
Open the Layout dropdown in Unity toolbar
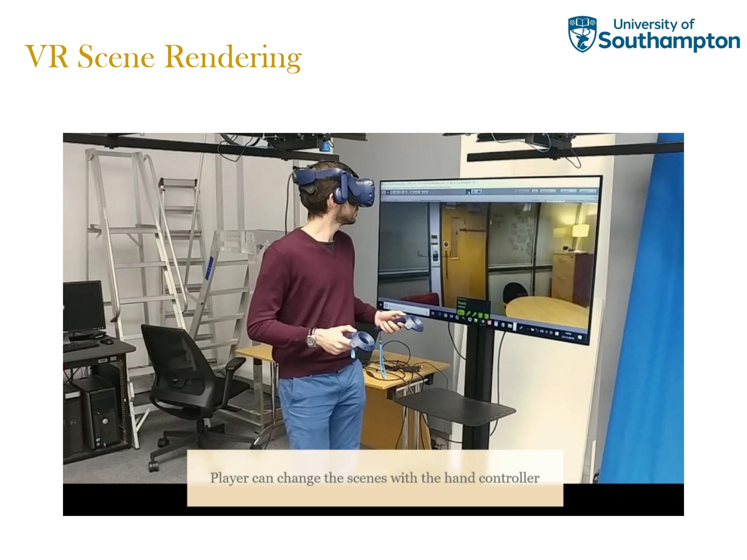coord(588,191)
